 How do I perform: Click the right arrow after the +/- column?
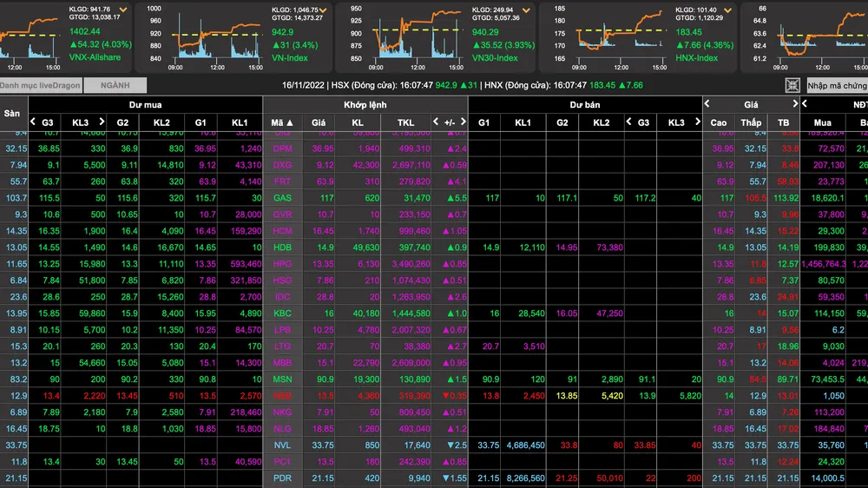[464, 122]
